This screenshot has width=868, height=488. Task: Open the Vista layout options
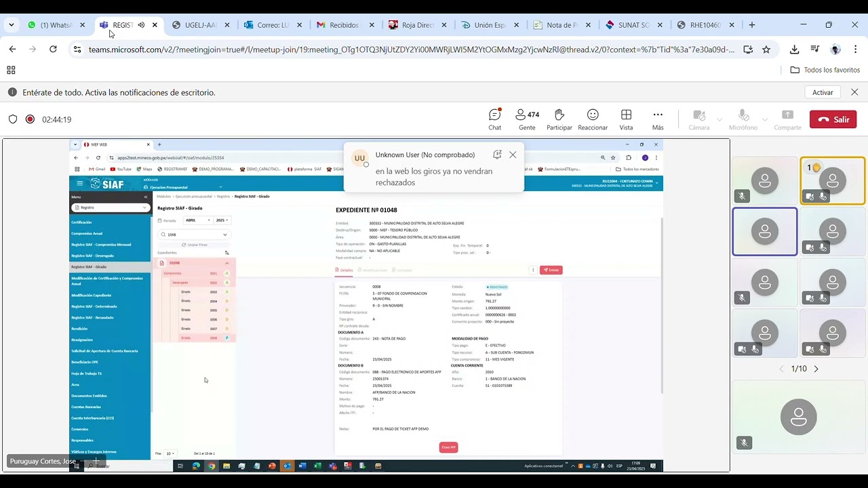point(626,119)
